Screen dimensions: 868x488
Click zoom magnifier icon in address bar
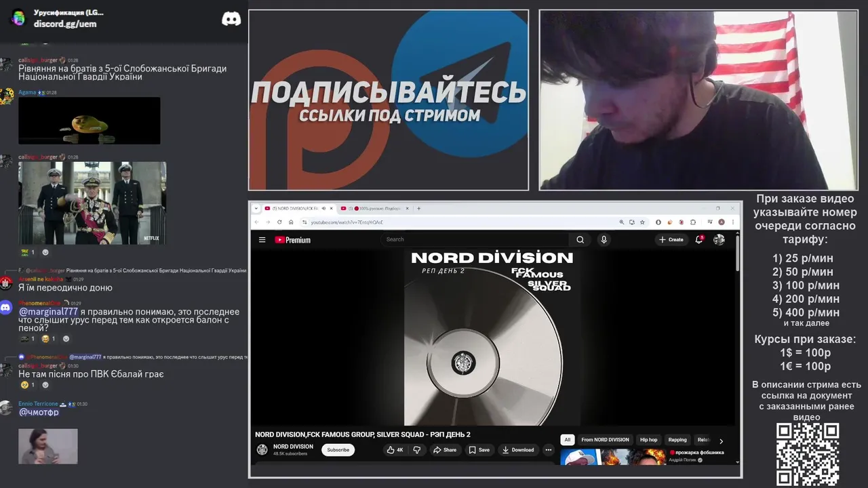[x=621, y=222]
